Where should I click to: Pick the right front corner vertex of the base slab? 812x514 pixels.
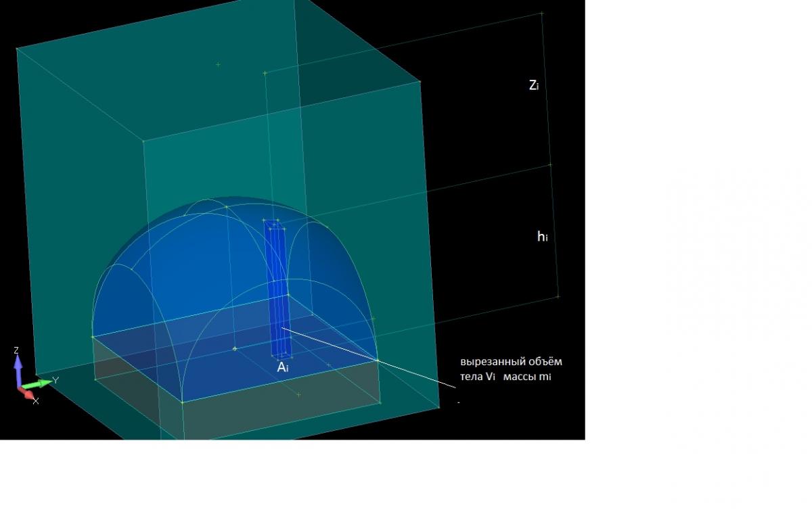click(x=380, y=402)
